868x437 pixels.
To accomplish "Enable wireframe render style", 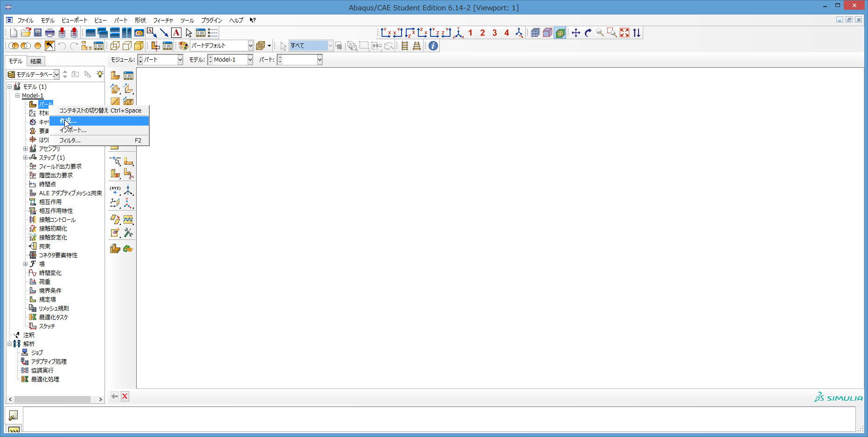I will (x=115, y=46).
